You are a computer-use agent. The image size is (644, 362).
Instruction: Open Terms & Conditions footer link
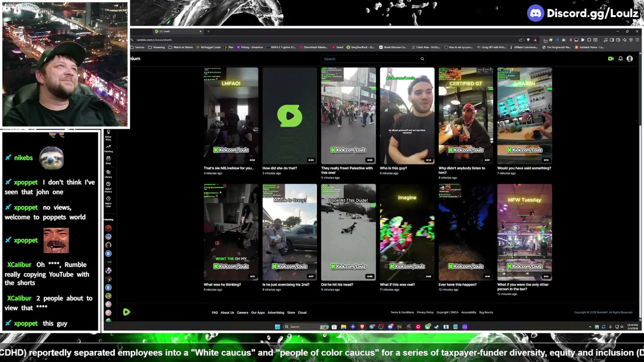click(402, 313)
